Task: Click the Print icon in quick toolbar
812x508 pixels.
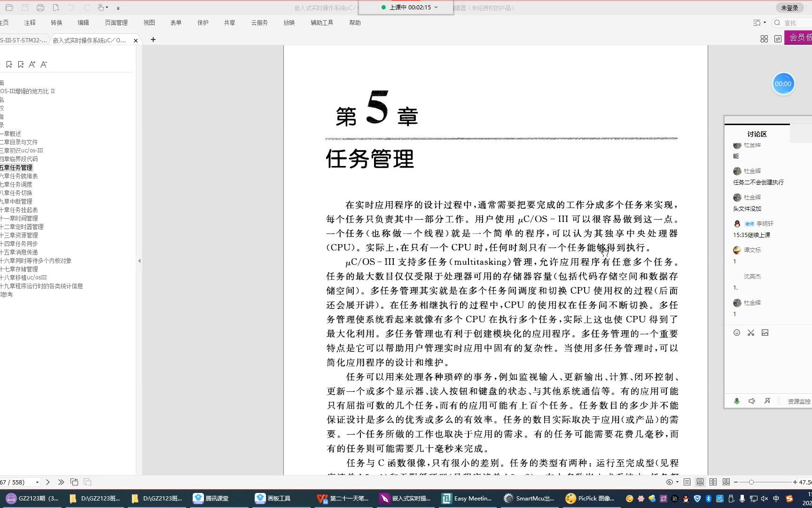Action: (40, 8)
